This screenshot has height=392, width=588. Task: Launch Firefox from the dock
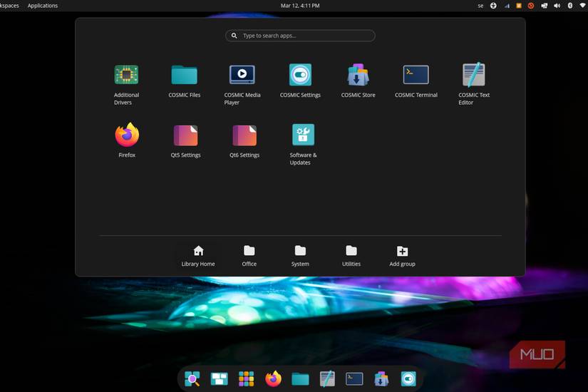click(273, 379)
